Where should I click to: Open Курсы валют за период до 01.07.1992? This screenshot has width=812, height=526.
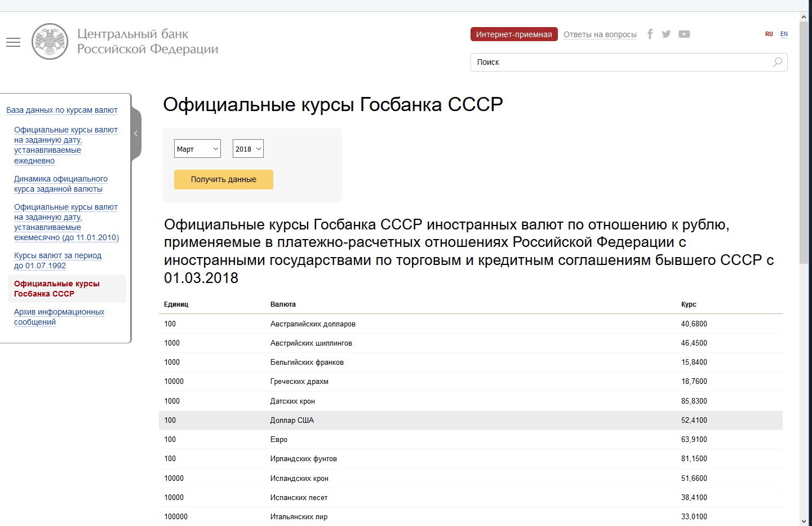coord(57,260)
